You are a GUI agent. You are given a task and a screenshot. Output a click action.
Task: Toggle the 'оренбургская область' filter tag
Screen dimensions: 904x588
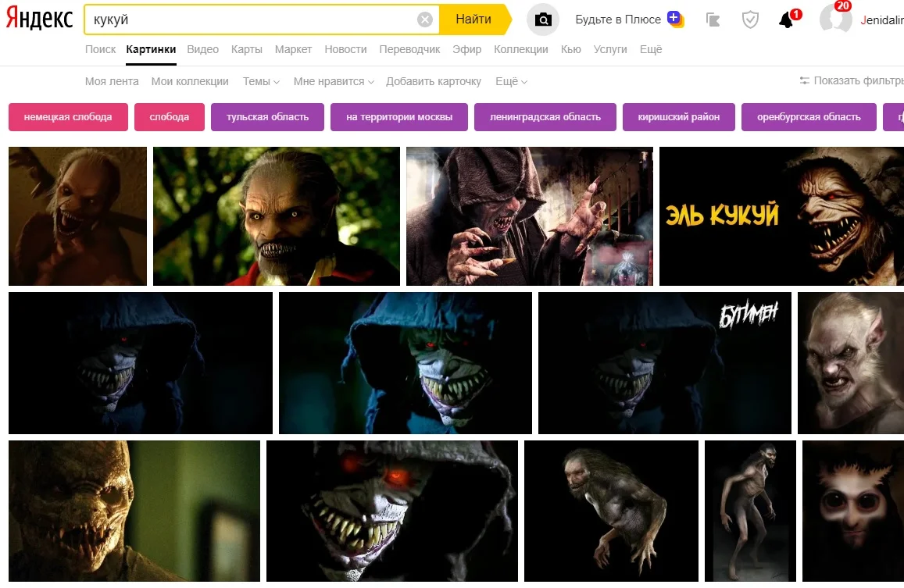pos(809,116)
